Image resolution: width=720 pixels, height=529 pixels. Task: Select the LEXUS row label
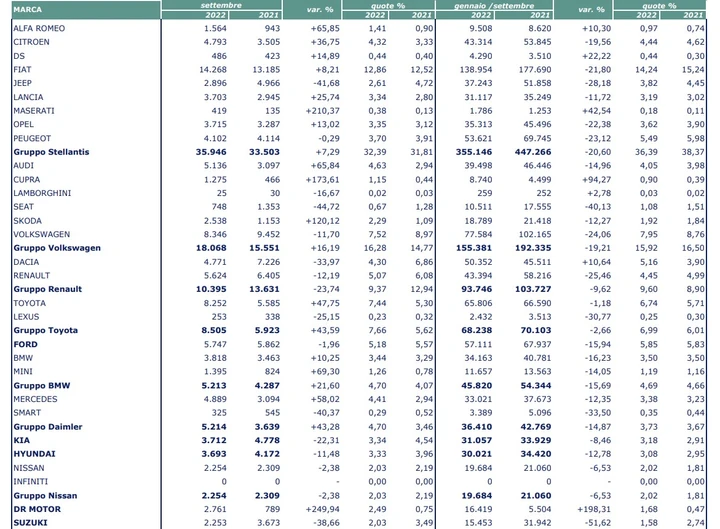pyautogui.click(x=26, y=317)
